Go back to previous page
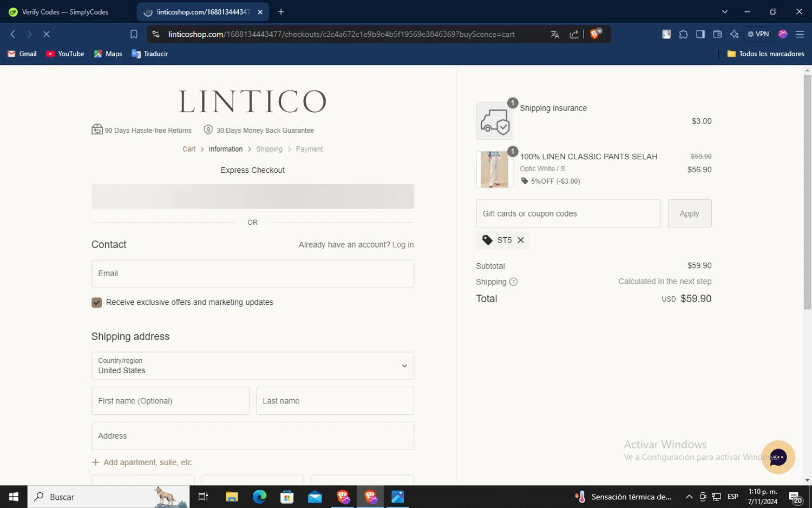 point(13,34)
